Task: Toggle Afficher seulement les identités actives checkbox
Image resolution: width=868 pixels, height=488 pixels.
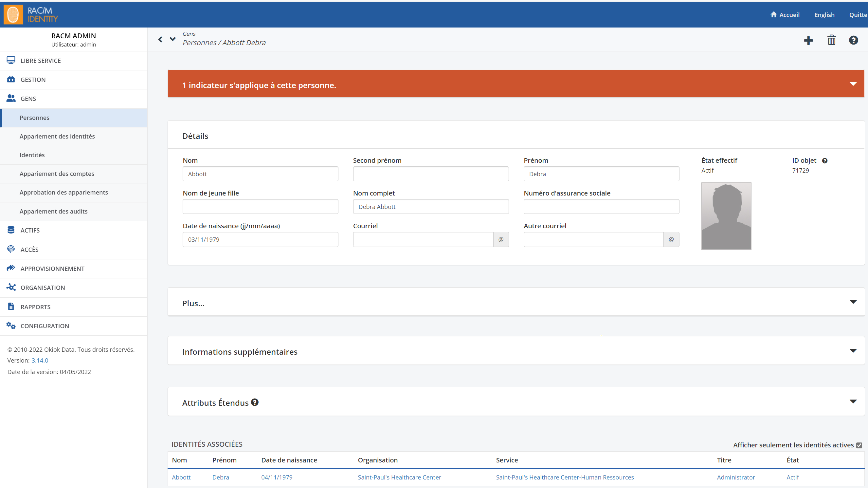Action: (859, 445)
